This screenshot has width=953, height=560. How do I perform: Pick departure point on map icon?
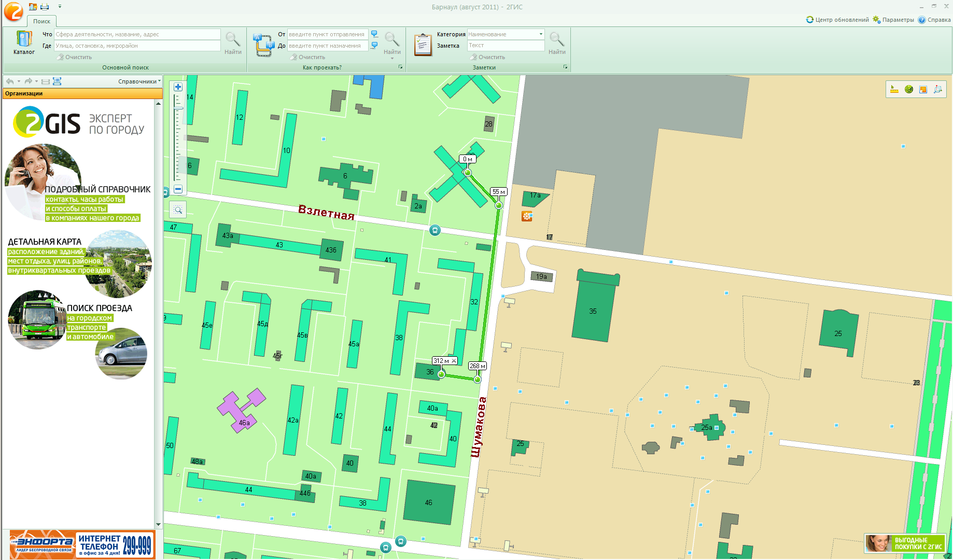pos(374,34)
